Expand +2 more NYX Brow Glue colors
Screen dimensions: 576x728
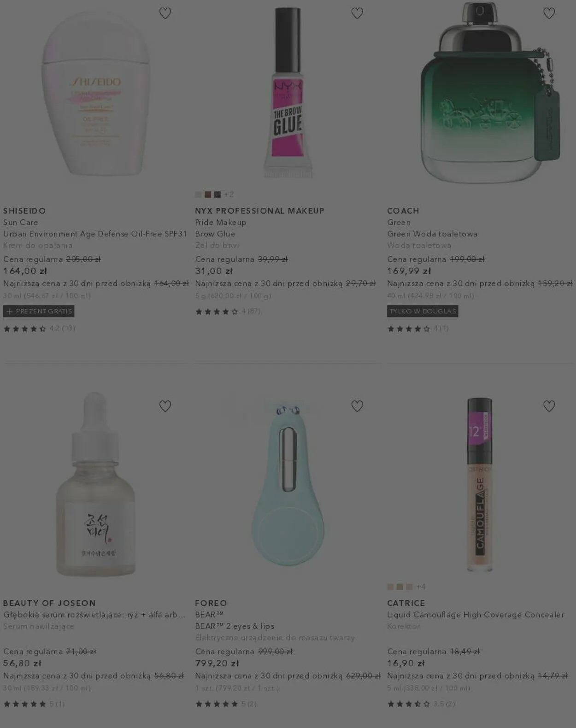point(229,194)
